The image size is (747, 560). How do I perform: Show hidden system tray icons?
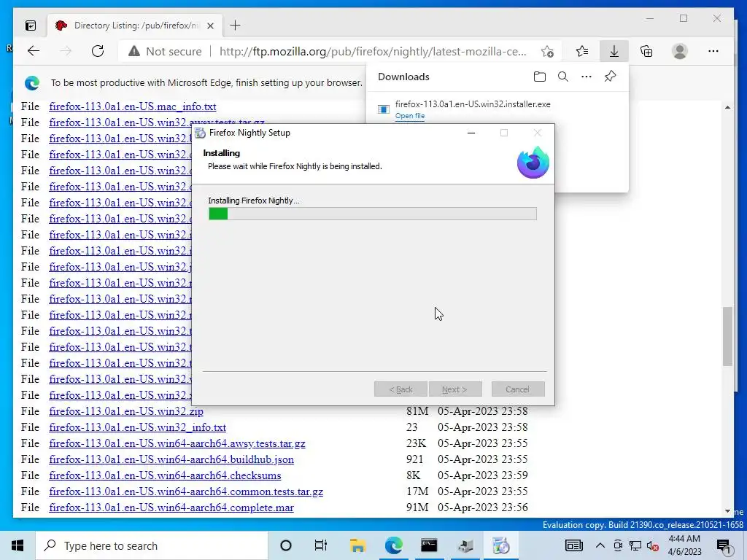pos(600,545)
